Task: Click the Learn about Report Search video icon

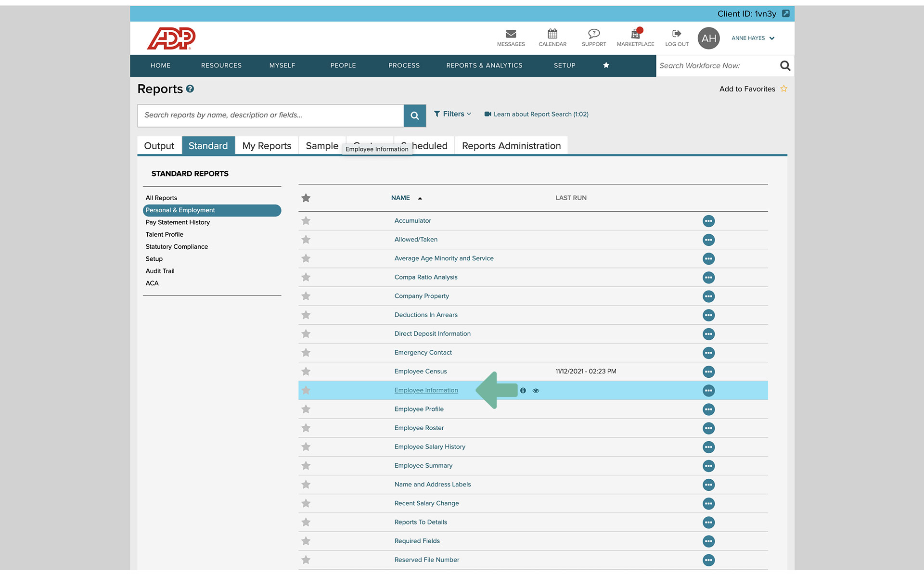Action: coord(488,114)
